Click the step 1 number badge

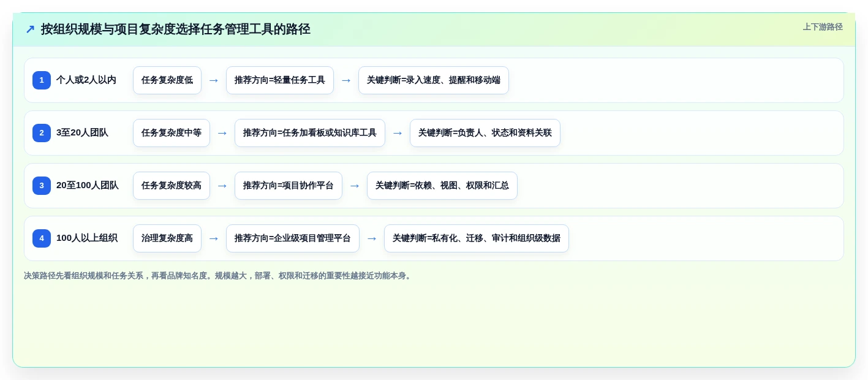[42, 80]
